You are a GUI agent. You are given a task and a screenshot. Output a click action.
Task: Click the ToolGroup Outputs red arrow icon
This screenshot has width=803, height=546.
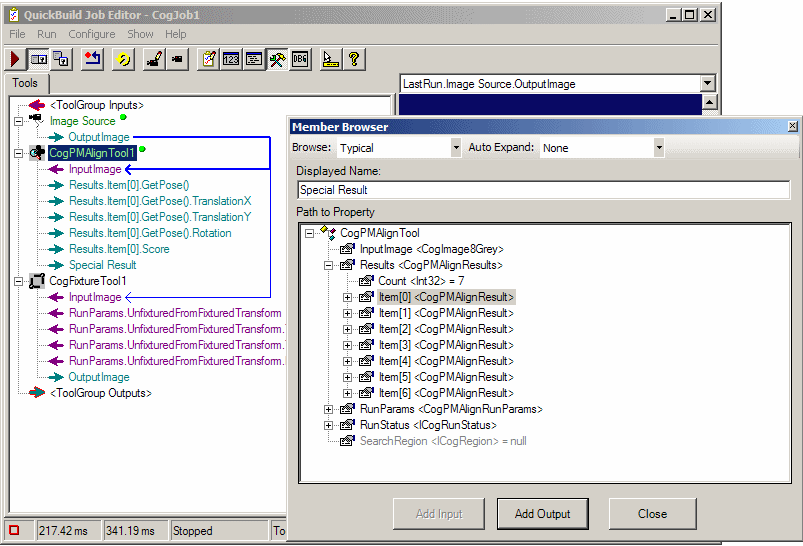(37, 393)
